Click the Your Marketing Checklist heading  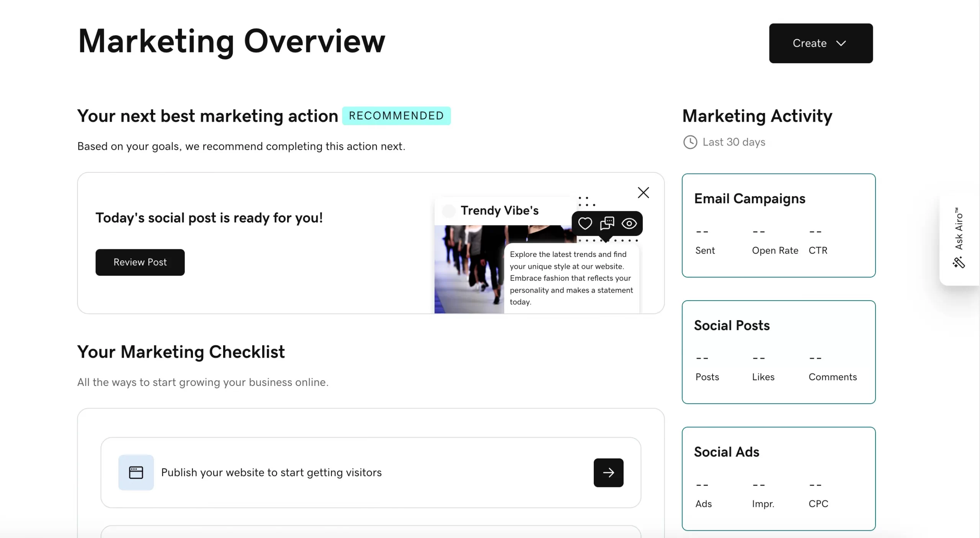pyautogui.click(x=181, y=352)
